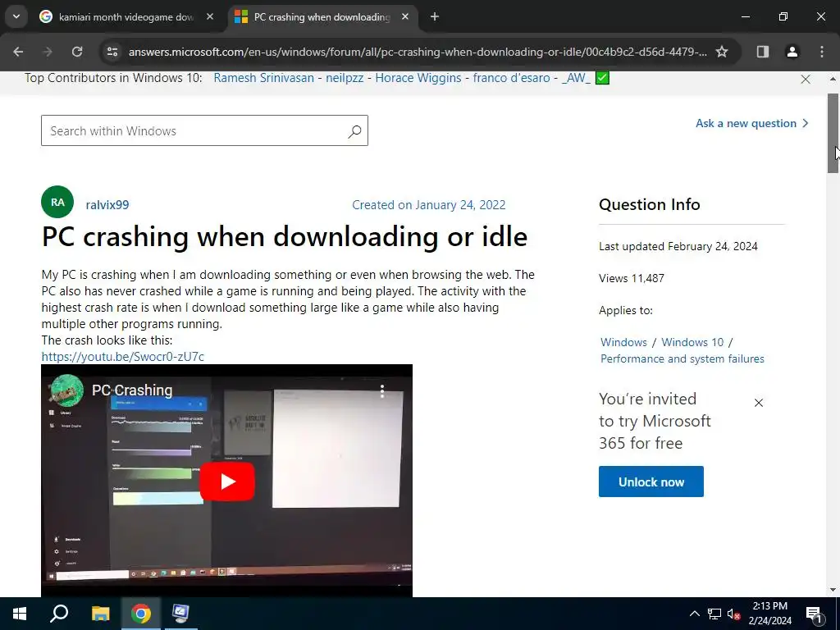The height and width of the screenshot is (630, 840).
Task: Open the Chrome three-dot menu
Action: [822, 52]
